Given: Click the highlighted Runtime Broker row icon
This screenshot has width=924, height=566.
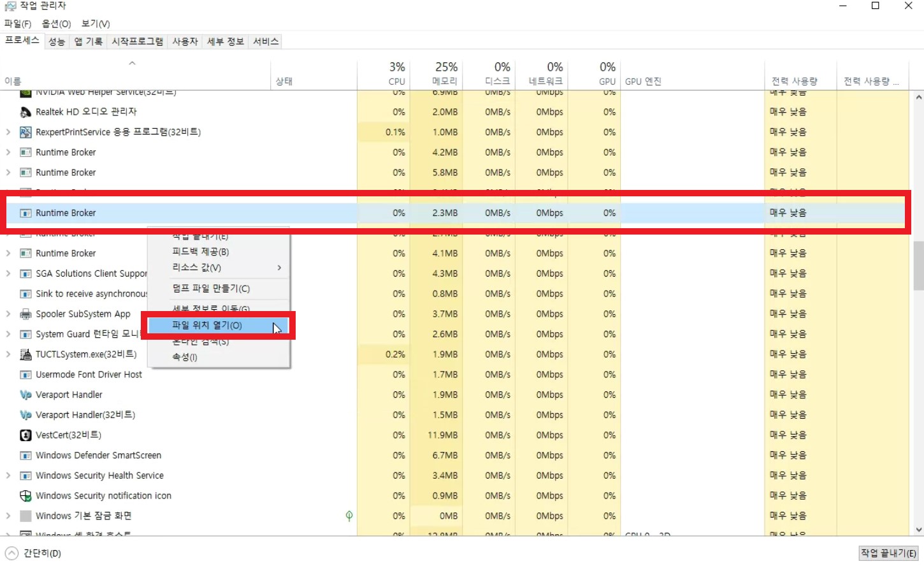Looking at the screenshot, I should pyautogui.click(x=25, y=213).
